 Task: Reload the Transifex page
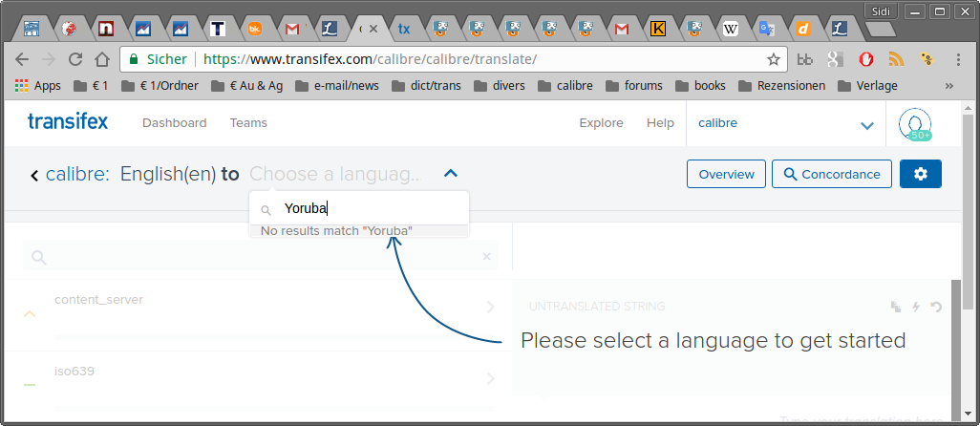75,59
